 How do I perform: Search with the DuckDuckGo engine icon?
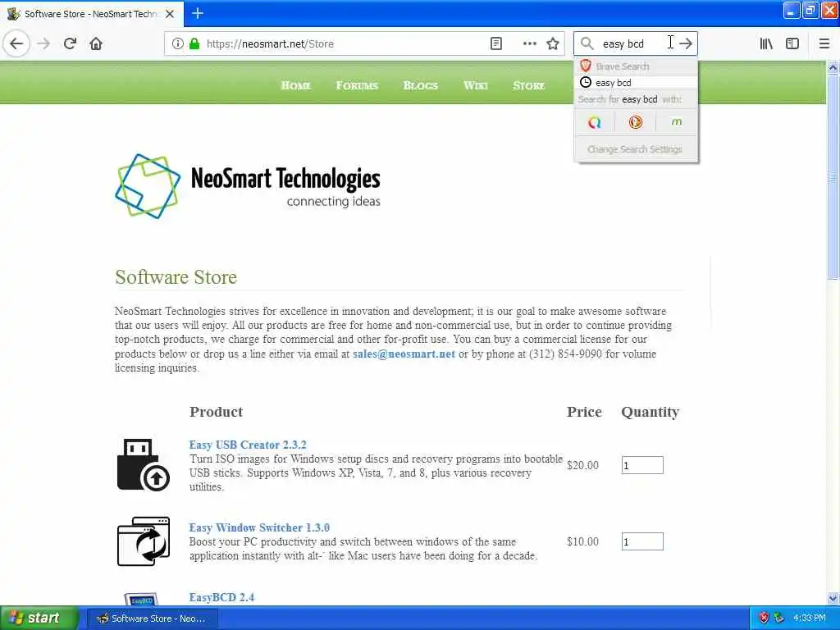[x=636, y=123]
